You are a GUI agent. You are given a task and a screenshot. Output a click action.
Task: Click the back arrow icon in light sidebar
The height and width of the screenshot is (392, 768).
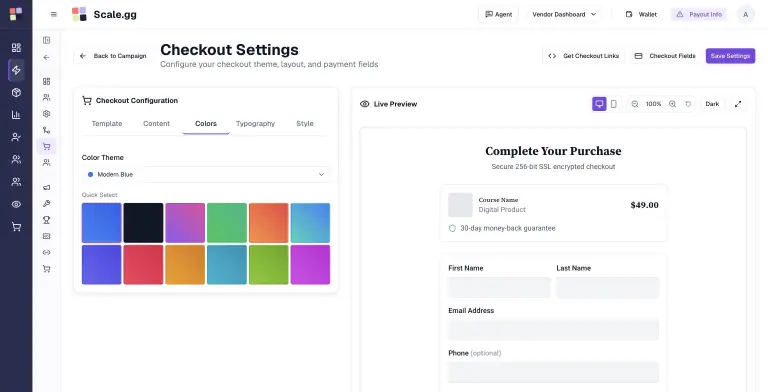[x=47, y=57]
